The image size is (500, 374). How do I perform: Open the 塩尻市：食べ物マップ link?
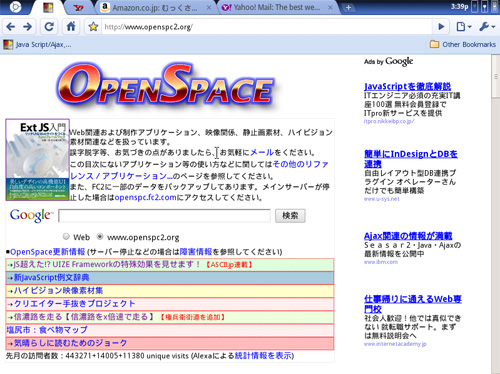coord(47,330)
